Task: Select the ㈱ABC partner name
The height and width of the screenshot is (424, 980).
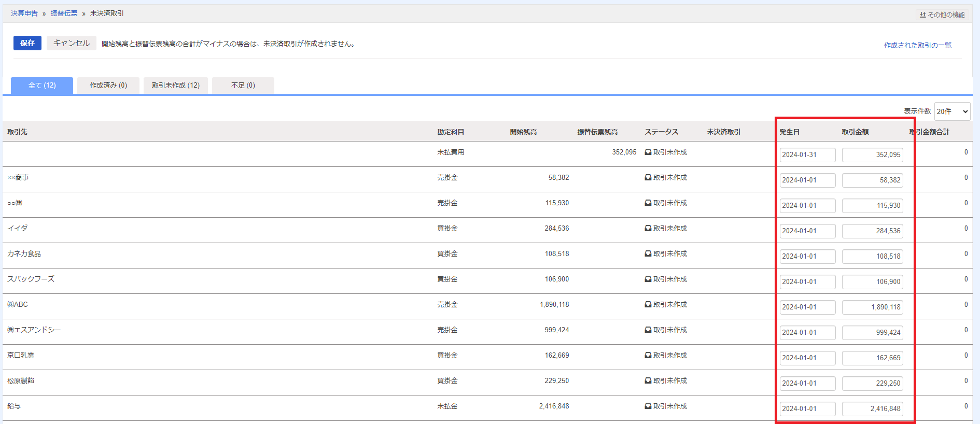Action: (18, 305)
